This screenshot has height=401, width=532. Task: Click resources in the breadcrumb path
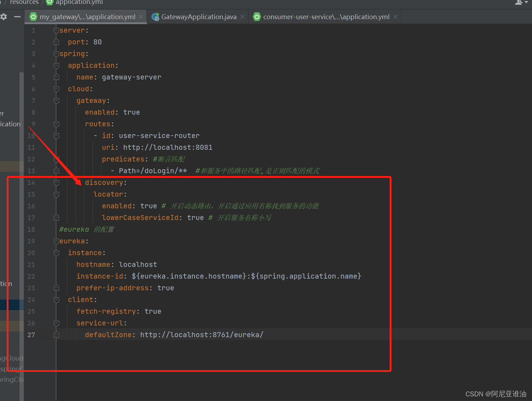coord(24,2)
